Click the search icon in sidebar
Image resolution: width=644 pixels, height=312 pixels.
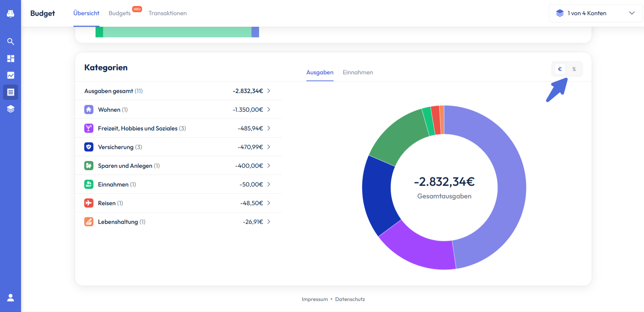click(x=11, y=41)
